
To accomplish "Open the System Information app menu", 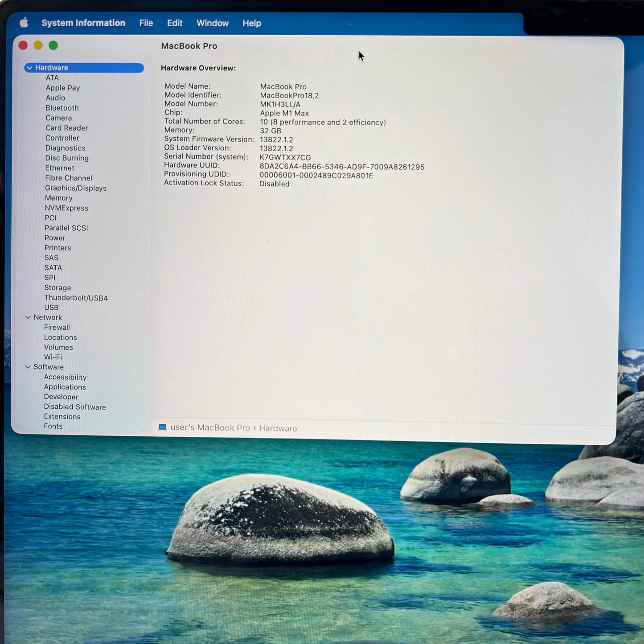I will tap(83, 23).
